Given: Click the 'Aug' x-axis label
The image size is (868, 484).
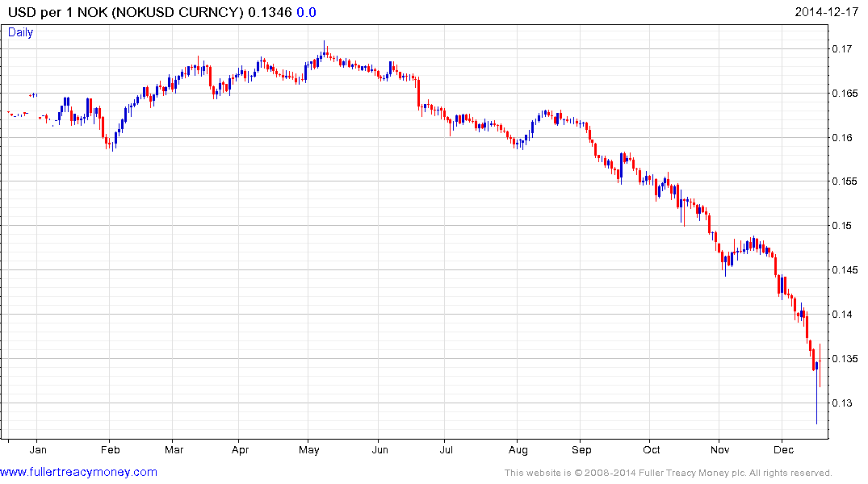Looking at the screenshot, I should click(518, 449).
